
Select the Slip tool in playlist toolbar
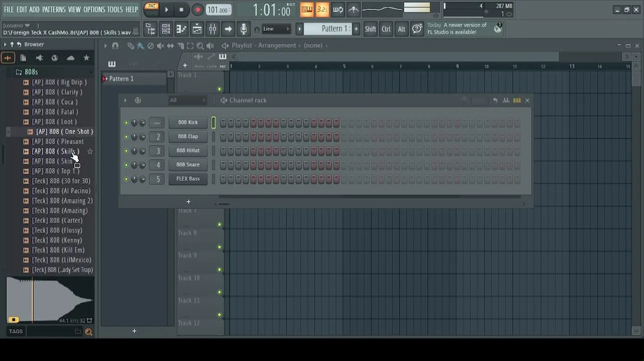(x=171, y=46)
